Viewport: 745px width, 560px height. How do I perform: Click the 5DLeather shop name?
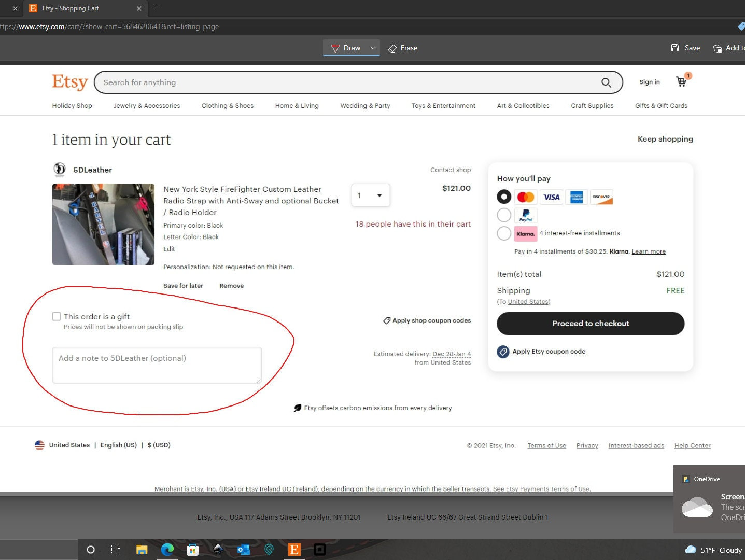pyautogui.click(x=92, y=170)
